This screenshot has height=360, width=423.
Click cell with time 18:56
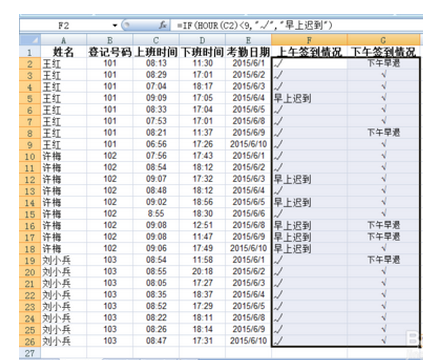coord(202,202)
